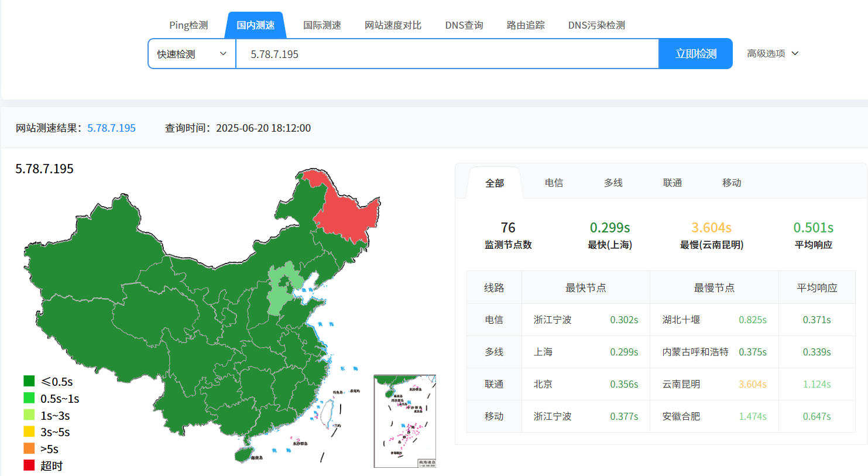
Task: Click 湖北十堰 cell in table
Action: point(681,320)
